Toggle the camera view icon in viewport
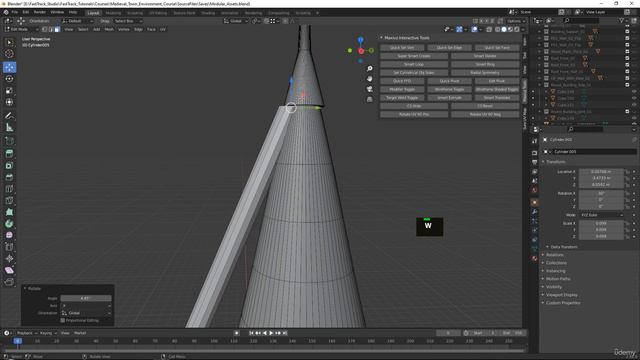The width and height of the screenshot is (640, 360). click(369, 89)
